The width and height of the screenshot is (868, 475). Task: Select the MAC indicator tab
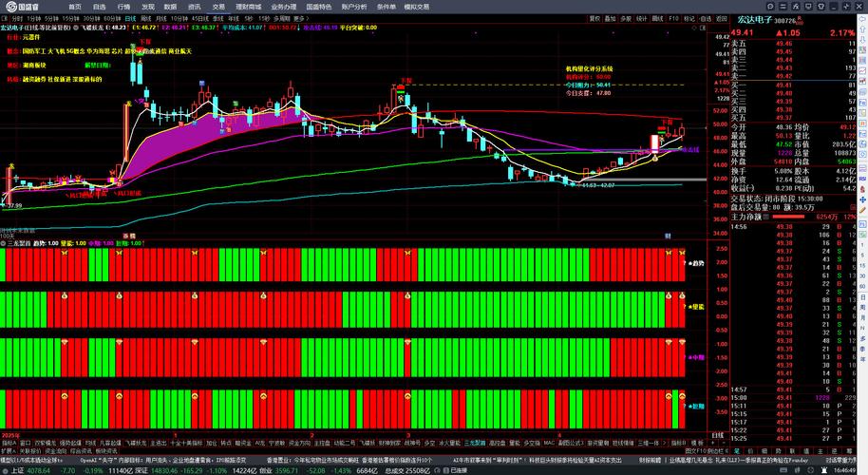pos(549,443)
